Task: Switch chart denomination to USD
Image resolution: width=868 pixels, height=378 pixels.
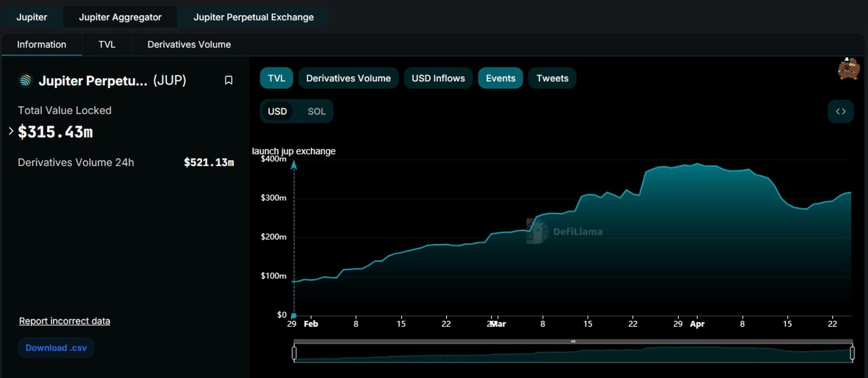Action: (x=277, y=111)
